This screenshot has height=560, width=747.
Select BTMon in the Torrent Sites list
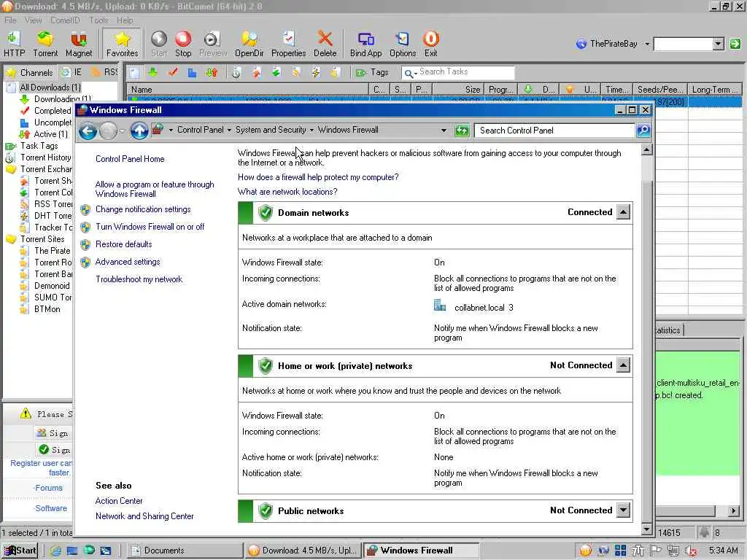pyautogui.click(x=47, y=309)
